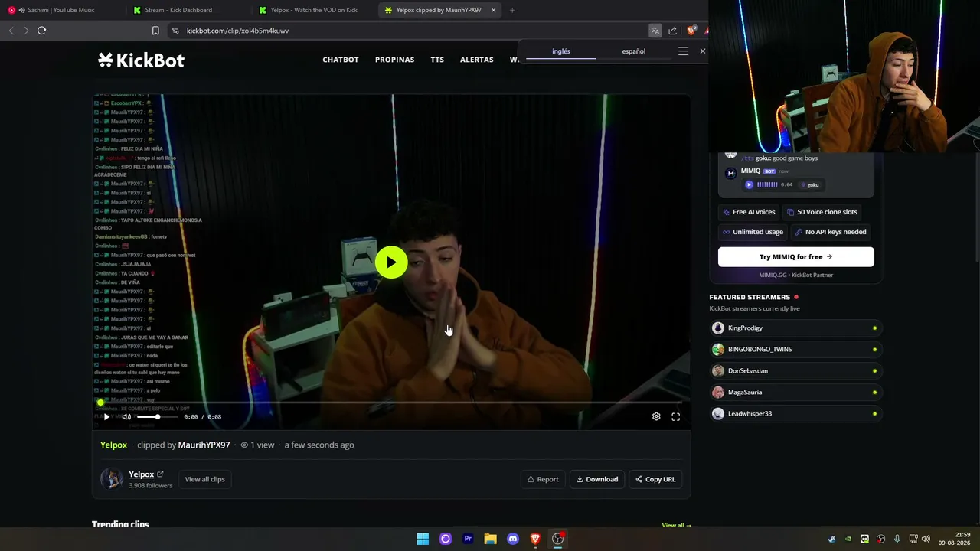The width and height of the screenshot is (980, 551).
Task: Go back to the previous page
Action: [x=11, y=31]
